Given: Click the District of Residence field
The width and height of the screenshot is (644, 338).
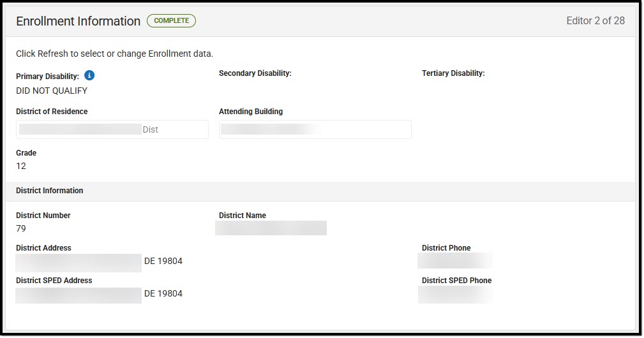Looking at the screenshot, I should tap(112, 129).
